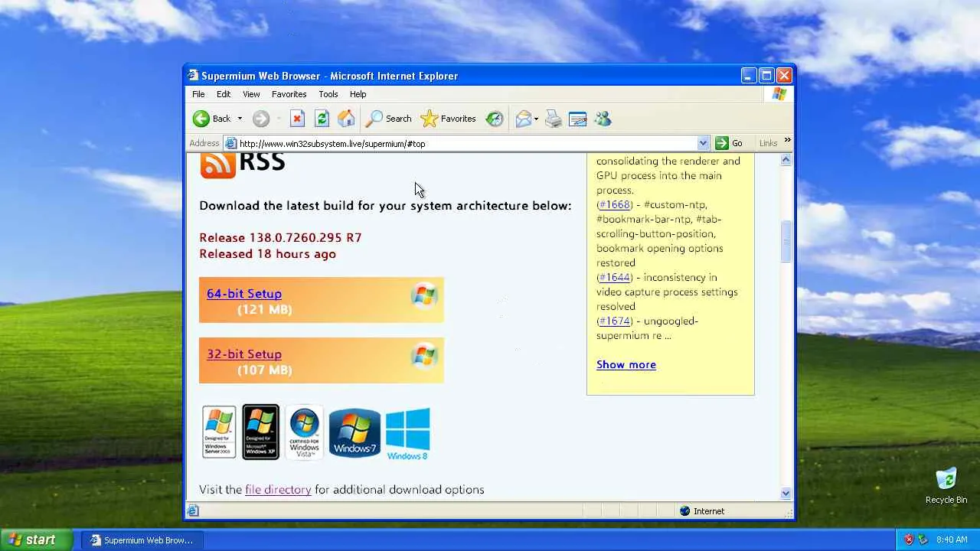Open issue link #1674
The image size is (980, 551).
coord(614,321)
